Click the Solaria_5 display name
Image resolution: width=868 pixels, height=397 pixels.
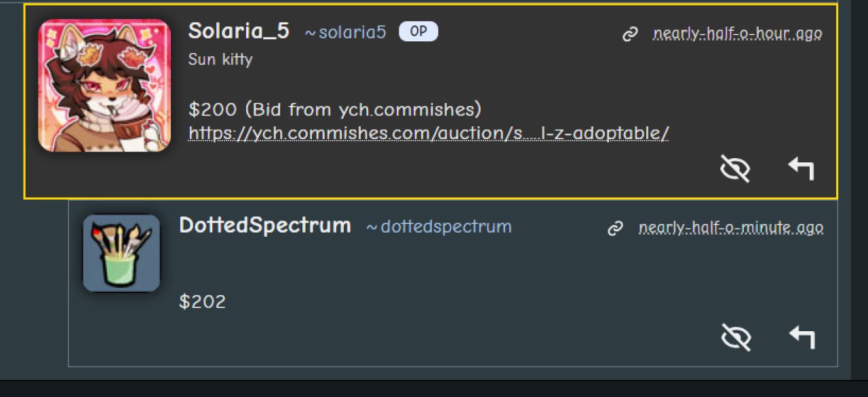coord(239,31)
